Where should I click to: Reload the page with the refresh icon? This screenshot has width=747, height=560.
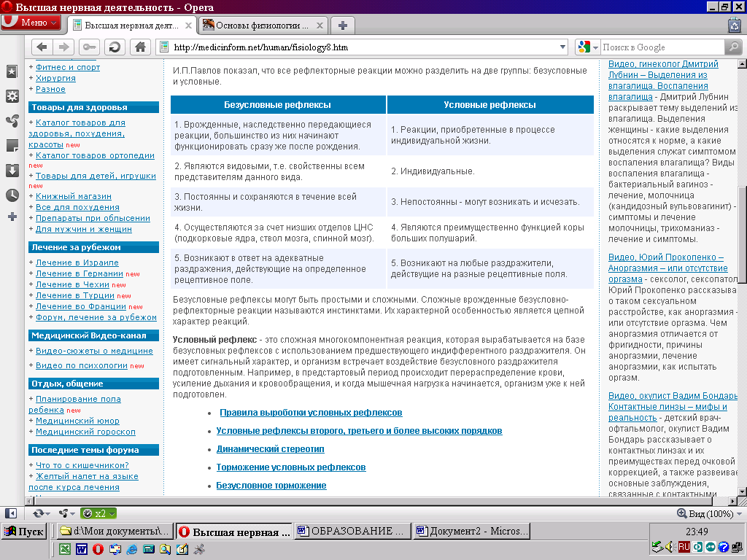[x=115, y=47]
